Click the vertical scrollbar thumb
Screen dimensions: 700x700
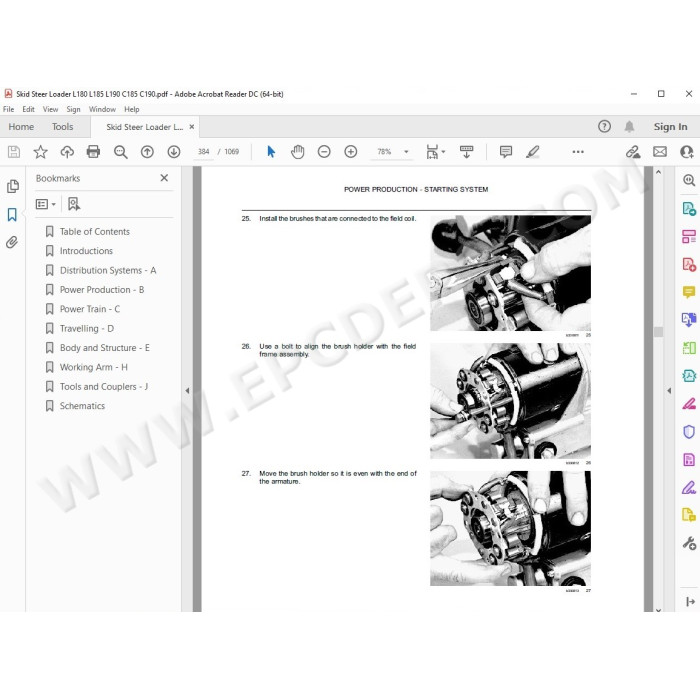pos(658,332)
